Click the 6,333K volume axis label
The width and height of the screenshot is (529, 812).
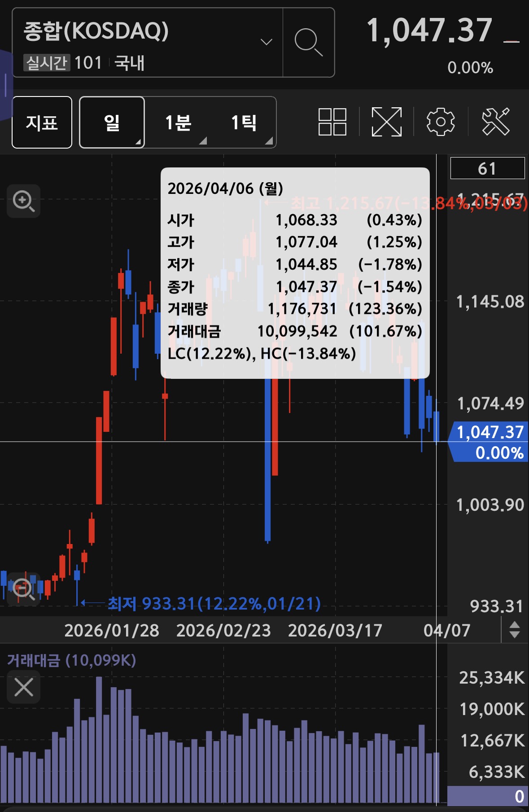497,772
